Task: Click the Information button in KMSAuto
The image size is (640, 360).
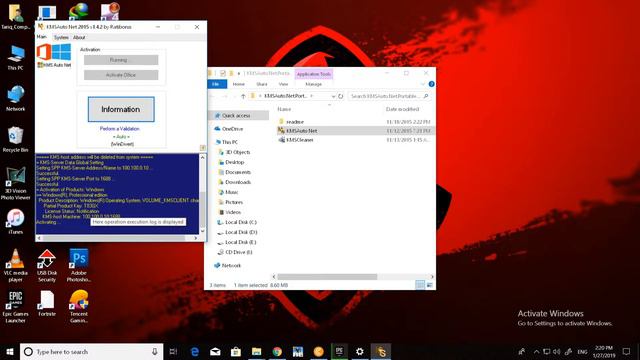Action: (121, 109)
